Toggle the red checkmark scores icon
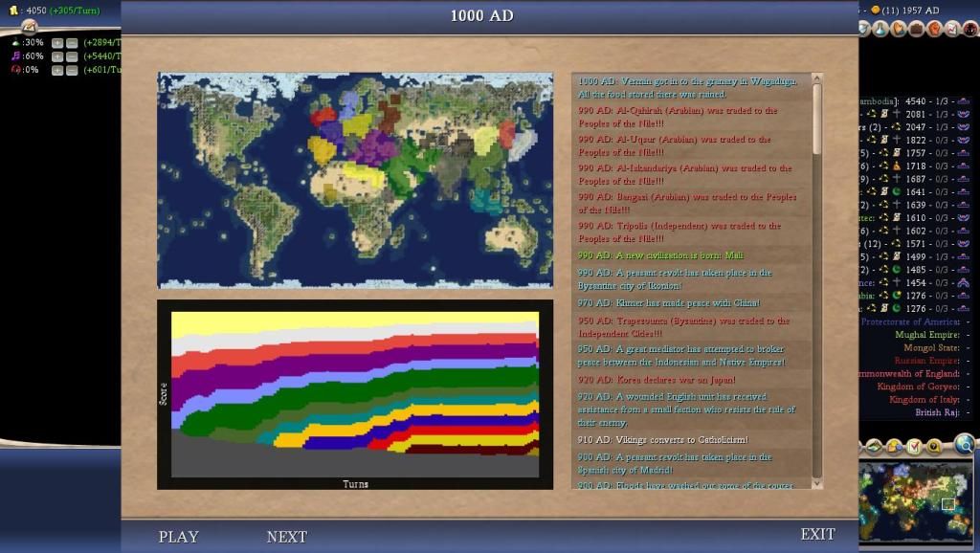Screen dimensions: 980x553 point(914,446)
